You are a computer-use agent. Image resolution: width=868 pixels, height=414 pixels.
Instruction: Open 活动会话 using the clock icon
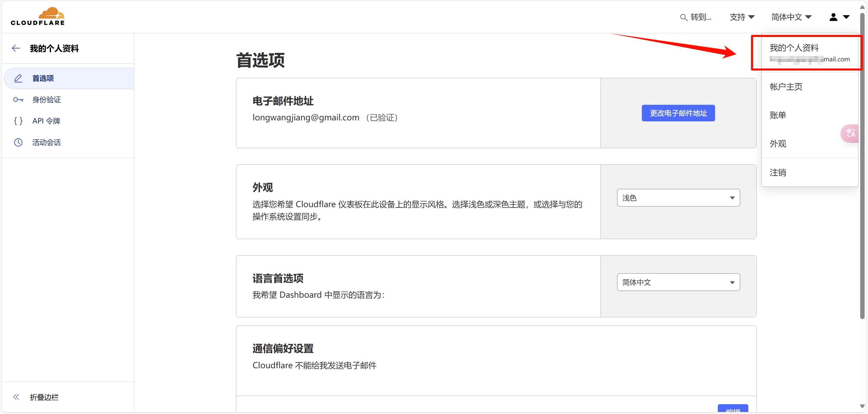(x=18, y=142)
